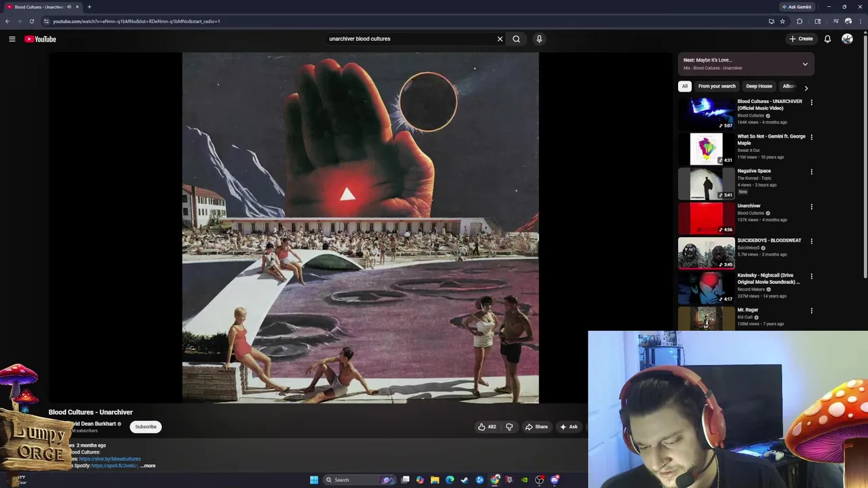Open the media control icon in Chrome toolbar

835,21
